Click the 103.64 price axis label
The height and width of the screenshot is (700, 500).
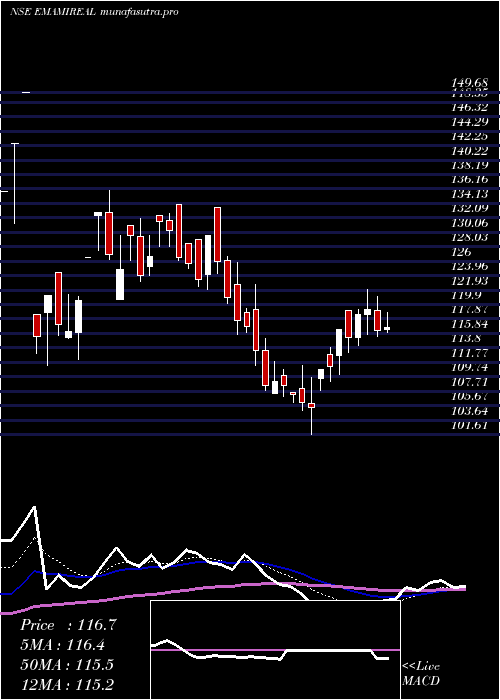(x=470, y=411)
